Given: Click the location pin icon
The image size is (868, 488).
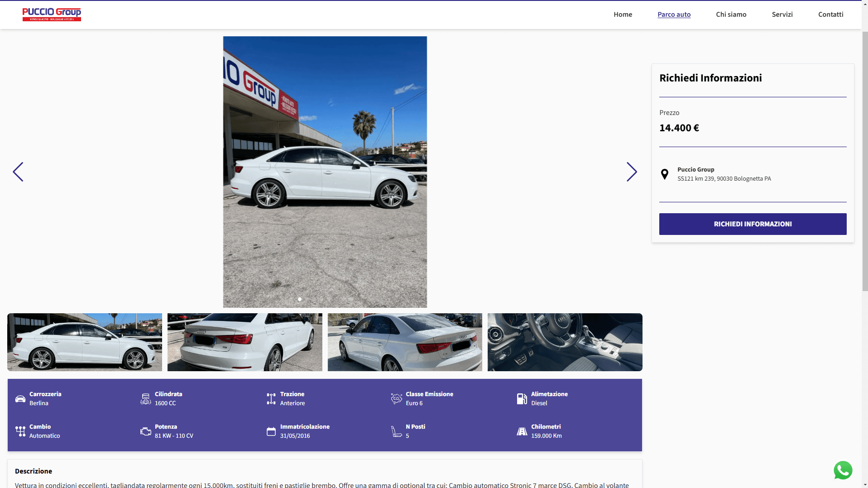Looking at the screenshot, I should pyautogui.click(x=664, y=174).
